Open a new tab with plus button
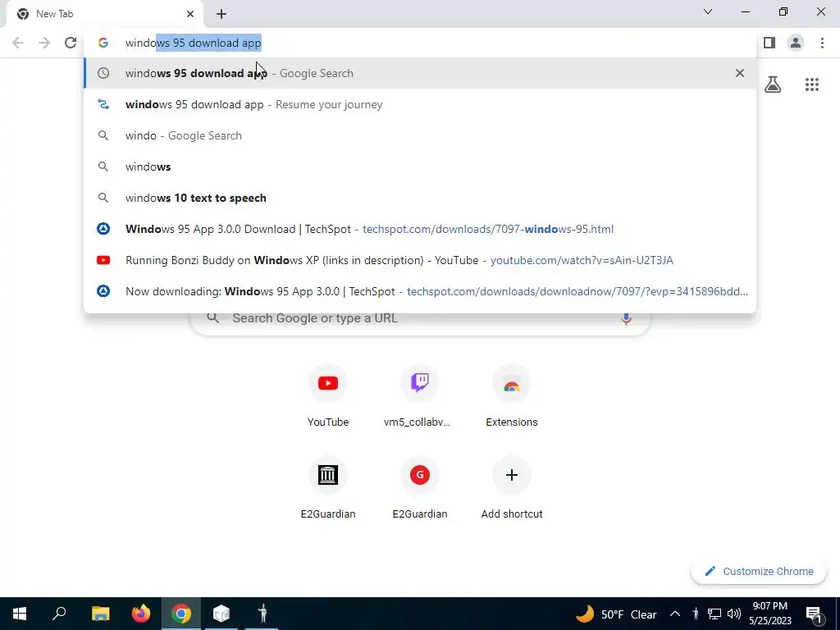 click(221, 14)
